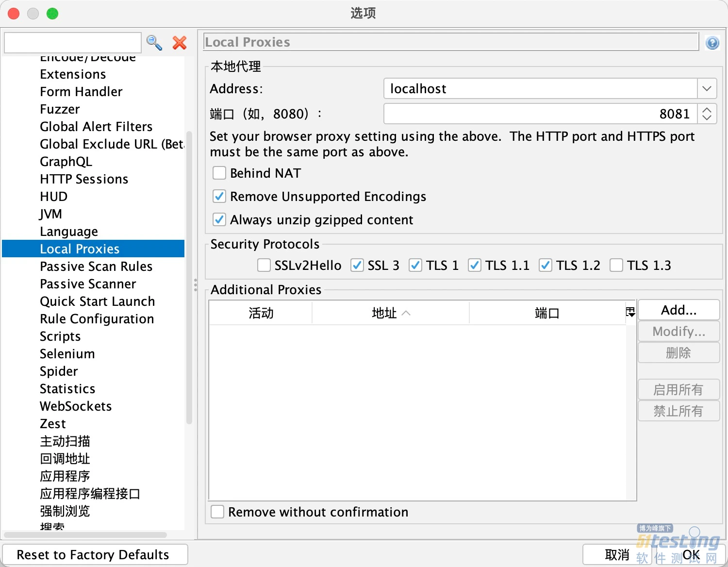Open the Address dropdown arrow

[707, 89]
